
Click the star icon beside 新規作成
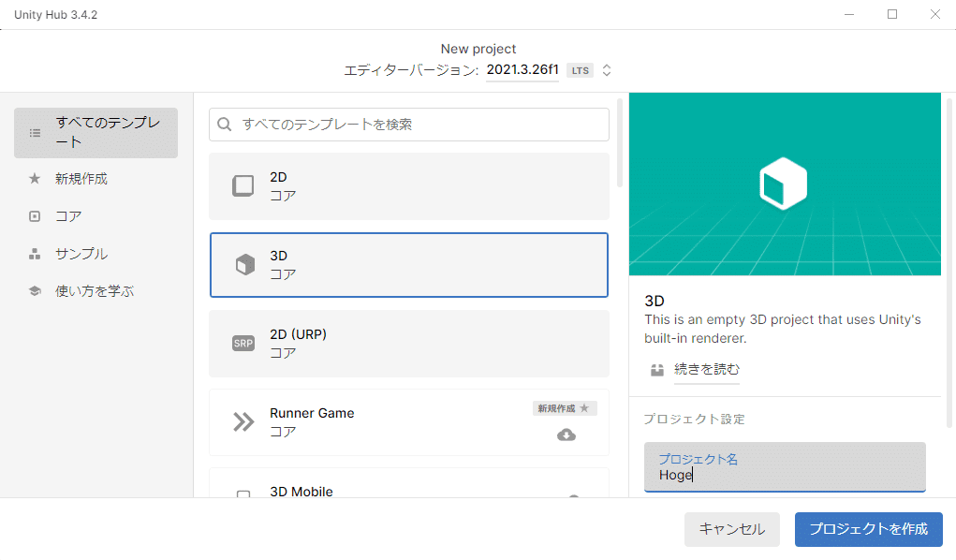[x=35, y=179]
